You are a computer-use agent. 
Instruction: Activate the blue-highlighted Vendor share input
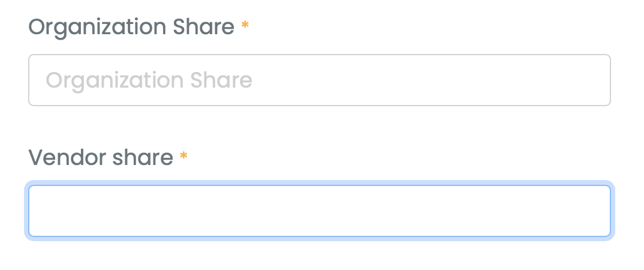pos(319,211)
